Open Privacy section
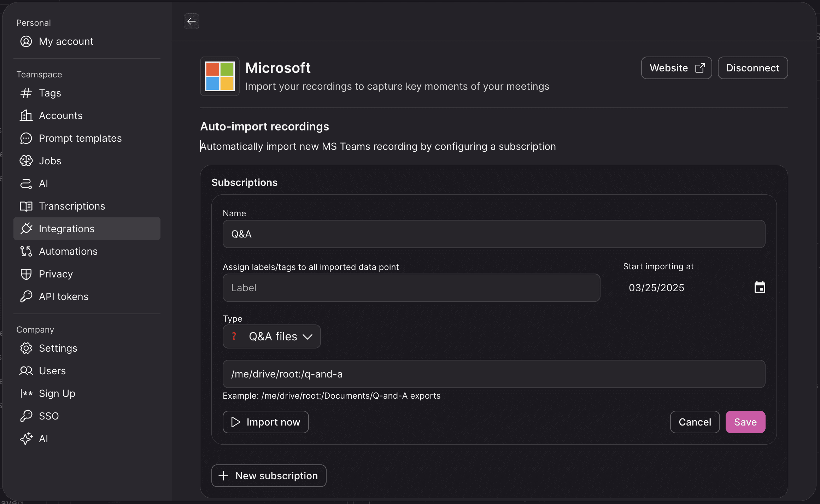The image size is (820, 504). pyautogui.click(x=87, y=274)
